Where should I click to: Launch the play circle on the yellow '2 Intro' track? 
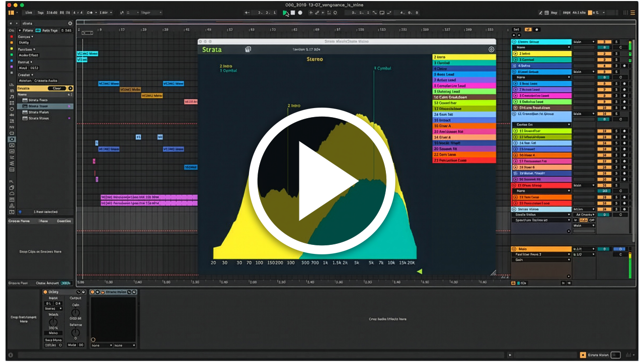click(x=515, y=53)
